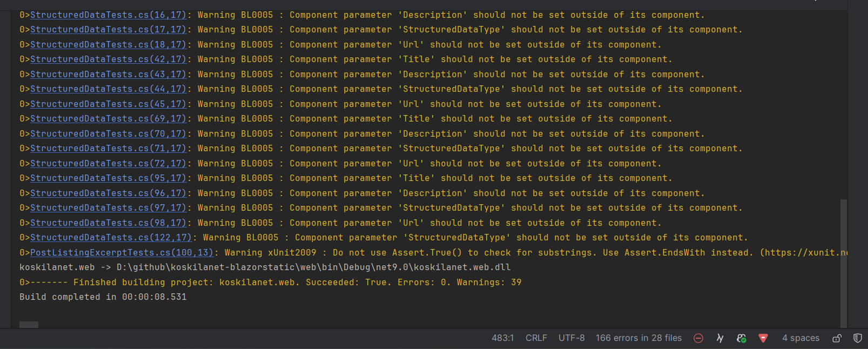Click the vertical scrollbar thumb of output
The width and height of the screenshot is (868, 349).
(x=844, y=263)
